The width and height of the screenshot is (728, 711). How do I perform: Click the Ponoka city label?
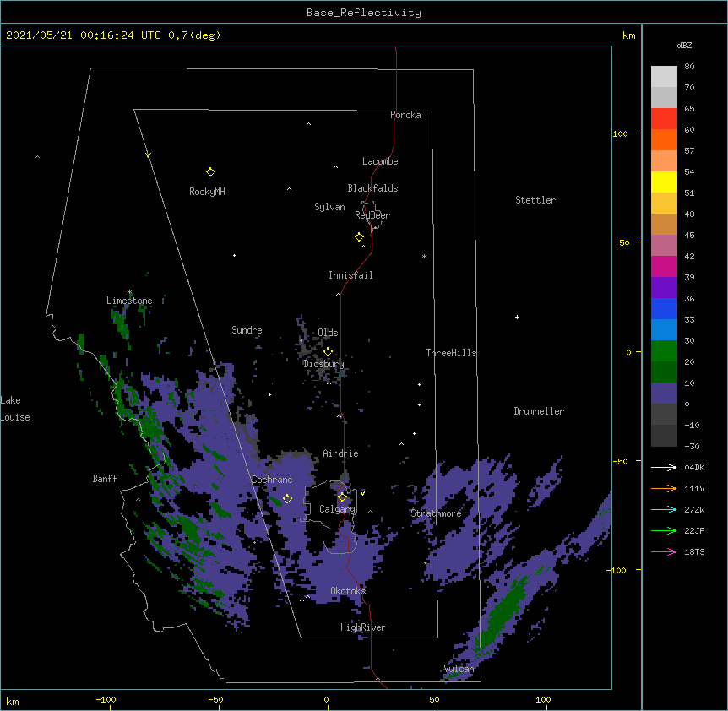[405, 115]
